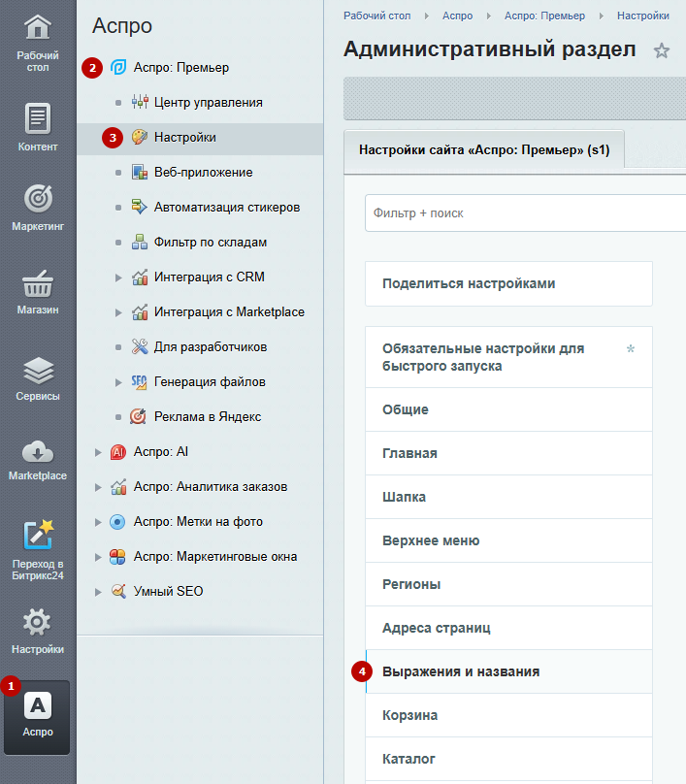Click the Центр управления sliders icon

tap(140, 102)
